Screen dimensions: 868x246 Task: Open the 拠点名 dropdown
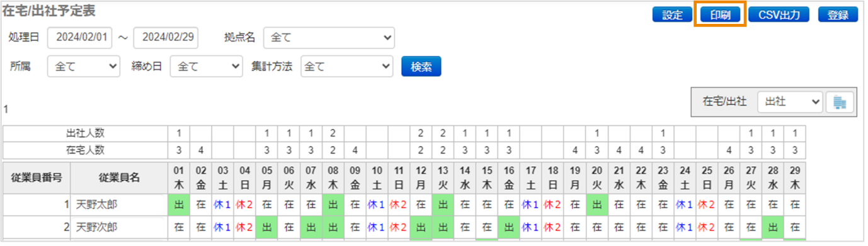pos(329,38)
